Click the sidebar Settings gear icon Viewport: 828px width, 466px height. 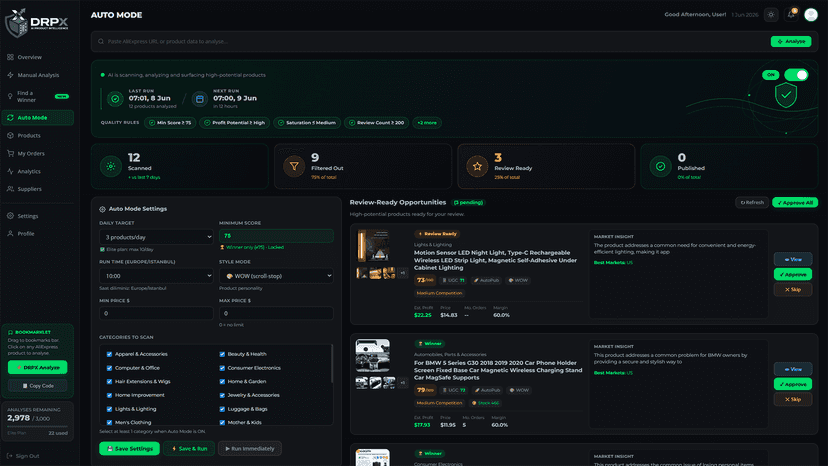11,216
